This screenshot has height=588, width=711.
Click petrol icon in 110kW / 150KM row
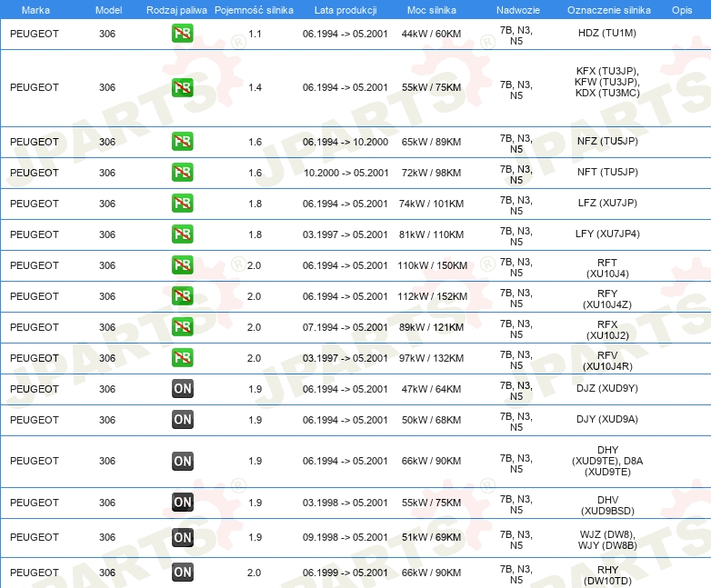click(182, 265)
